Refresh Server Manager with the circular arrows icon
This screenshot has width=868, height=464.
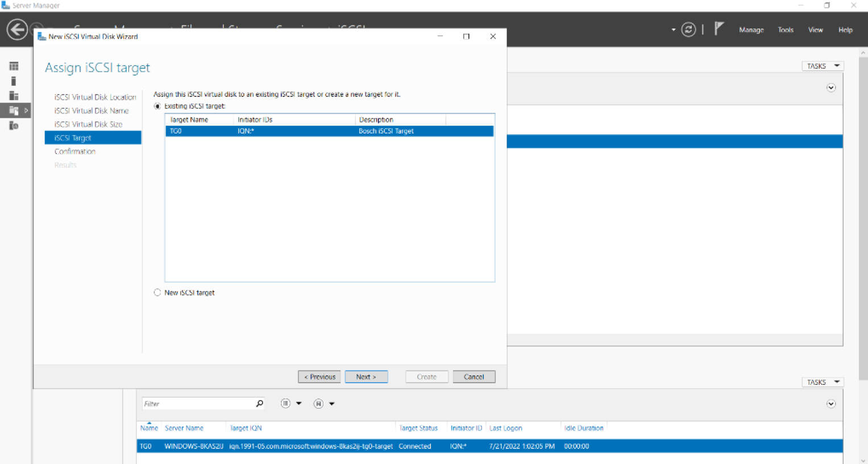(688, 30)
